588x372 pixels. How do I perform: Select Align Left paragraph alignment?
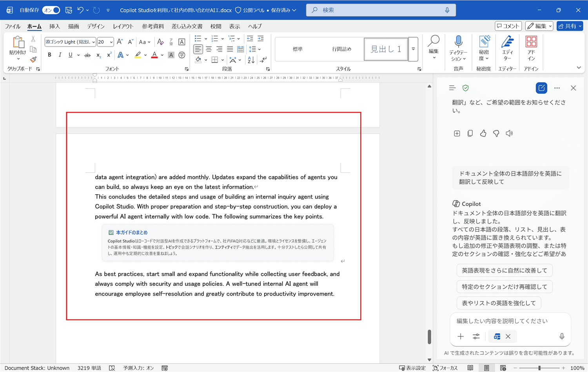(x=198, y=49)
